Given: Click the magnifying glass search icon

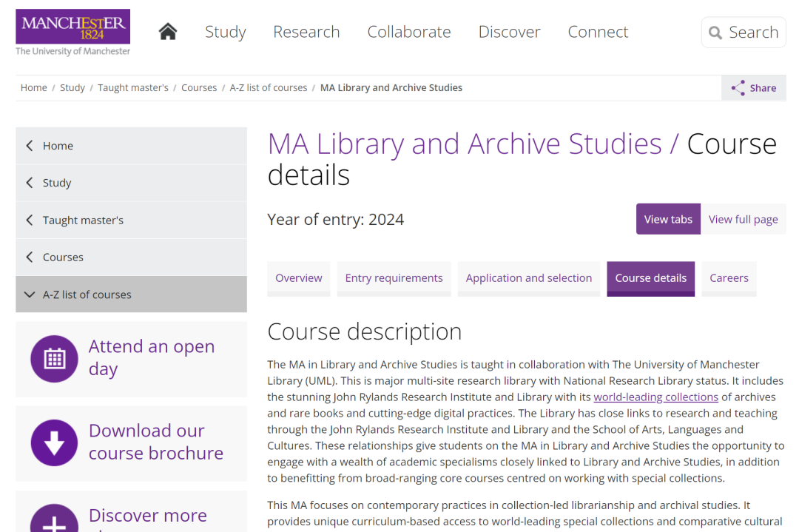Looking at the screenshot, I should 715,33.
